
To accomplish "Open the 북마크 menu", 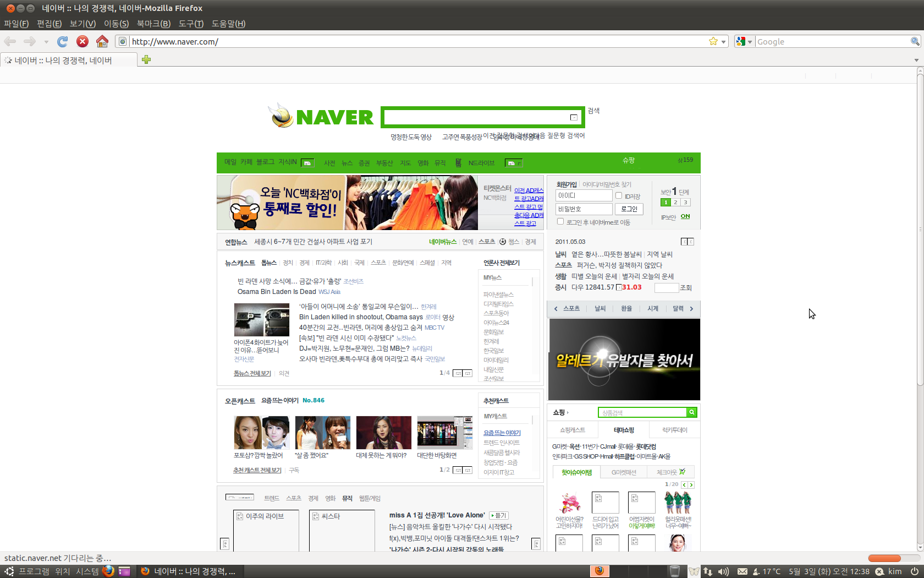I will click(153, 24).
